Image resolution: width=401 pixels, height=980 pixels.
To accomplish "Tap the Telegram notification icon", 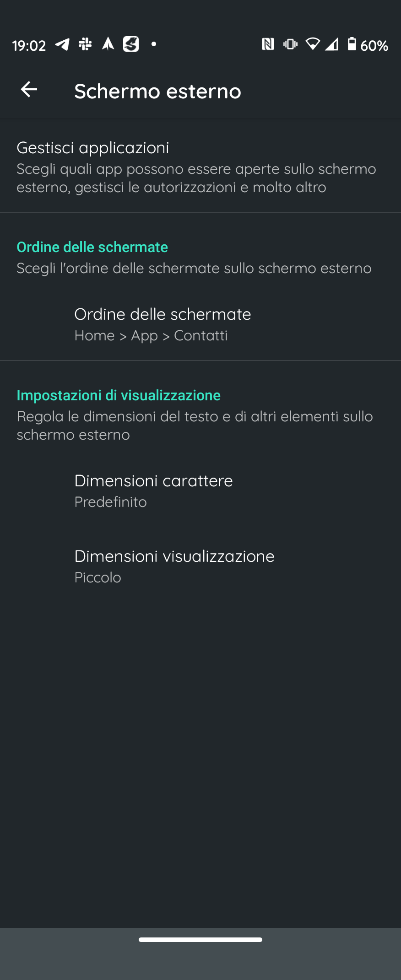I will tap(62, 44).
